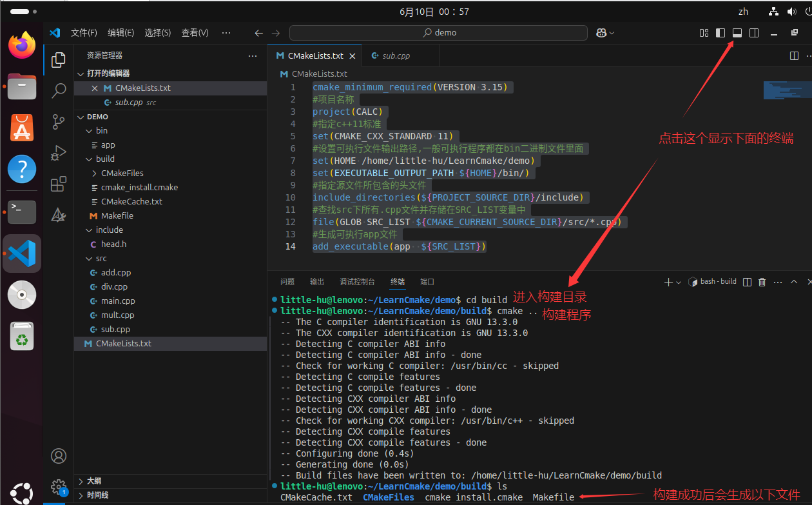The image size is (812, 505).
Task: Split the terminal pane
Action: coord(748,281)
